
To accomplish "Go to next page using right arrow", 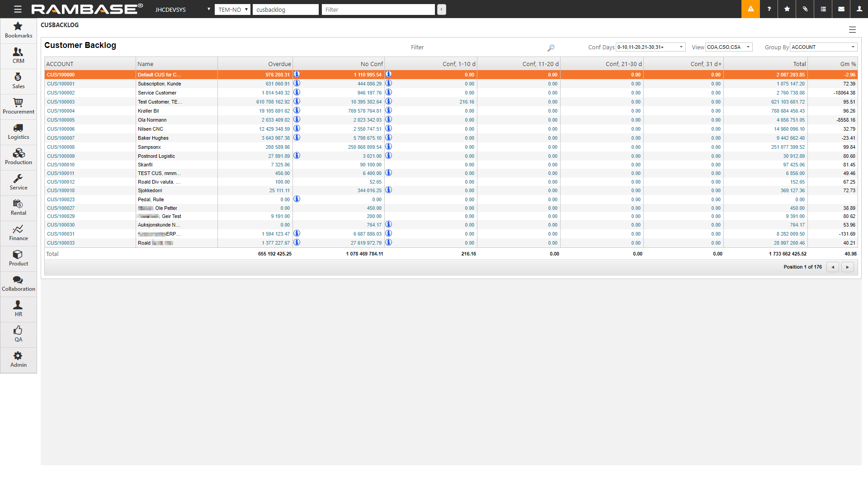I will click(x=847, y=267).
